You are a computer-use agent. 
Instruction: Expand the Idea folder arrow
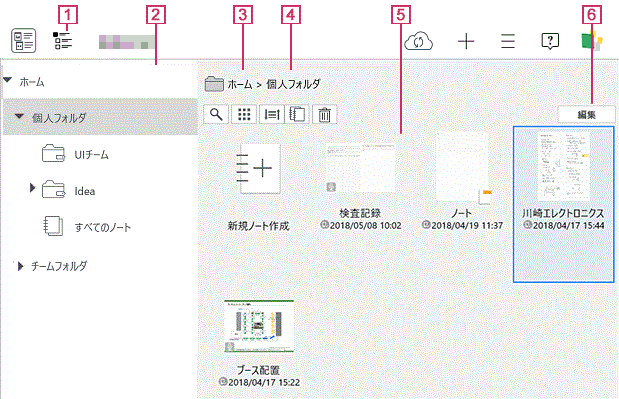[x=32, y=188]
